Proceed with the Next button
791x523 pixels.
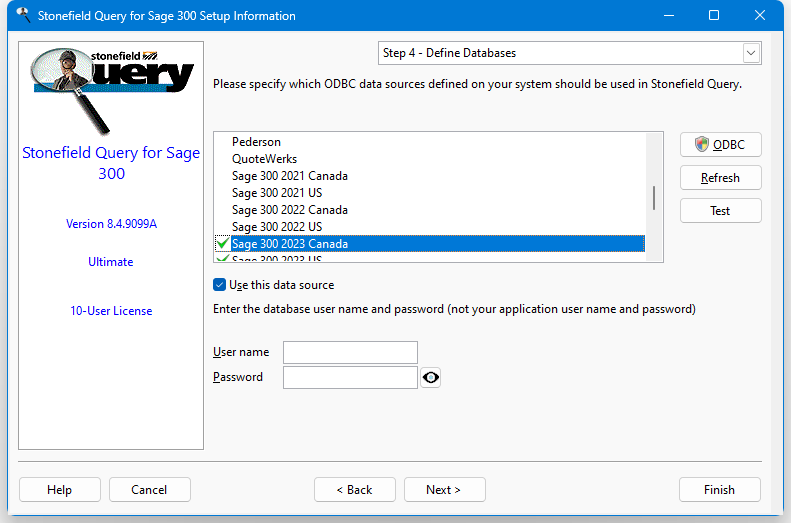point(444,490)
